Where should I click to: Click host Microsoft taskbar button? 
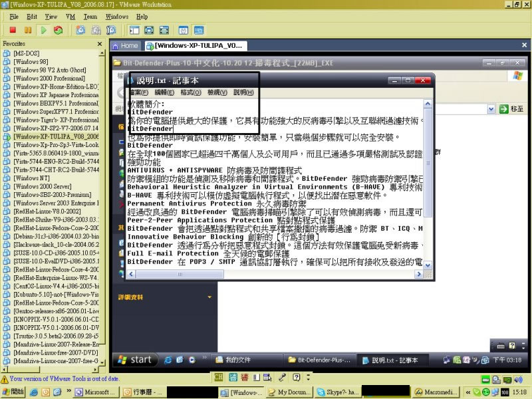click(96, 392)
